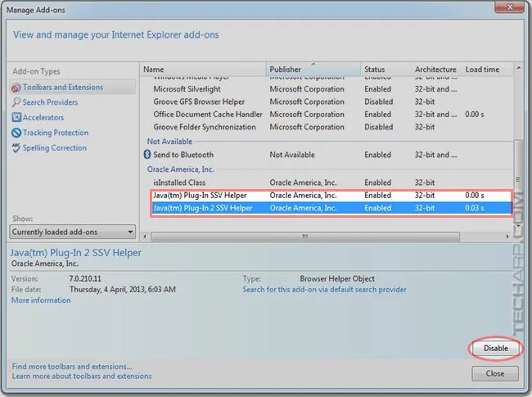Image resolution: width=532 pixels, height=397 pixels.
Task: Click the Browser Helper Object type value
Action: [x=337, y=279]
